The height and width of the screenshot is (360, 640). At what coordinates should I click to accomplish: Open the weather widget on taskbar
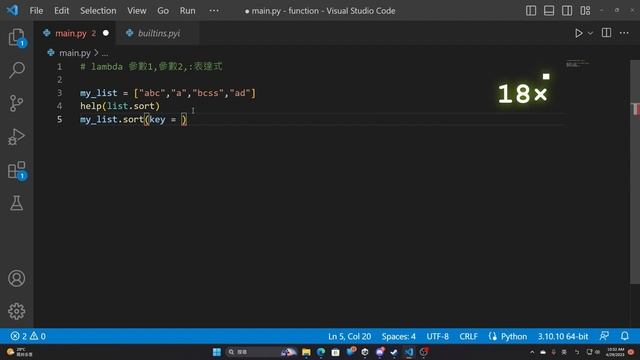(19, 352)
